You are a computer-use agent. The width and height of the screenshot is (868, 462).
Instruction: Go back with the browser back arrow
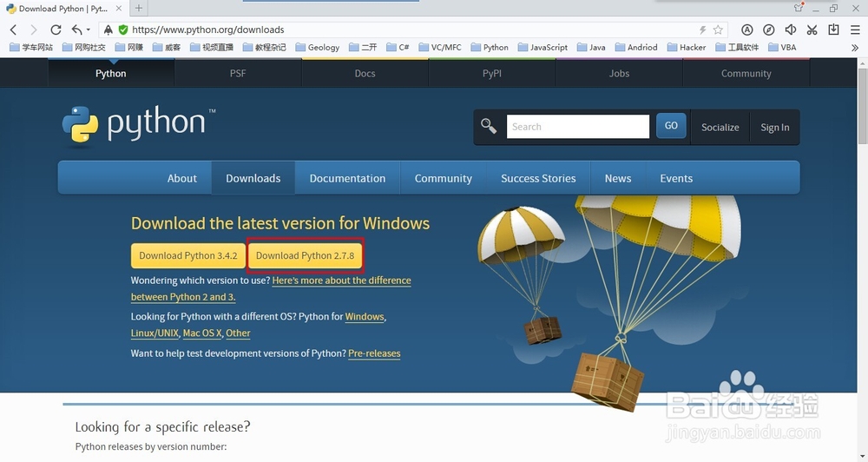click(x=13, y=30)
